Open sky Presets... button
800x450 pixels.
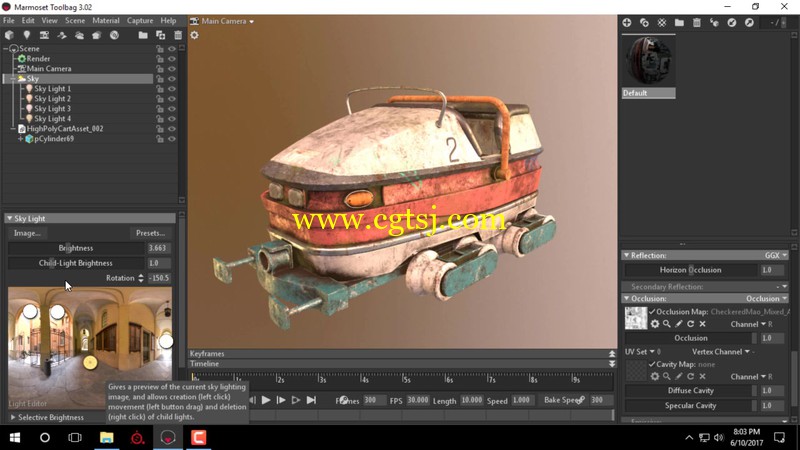coord(150,233)
